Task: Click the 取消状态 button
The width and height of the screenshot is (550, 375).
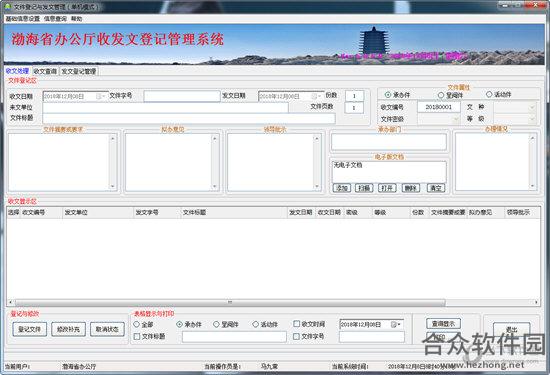Action: coord(107,329)
